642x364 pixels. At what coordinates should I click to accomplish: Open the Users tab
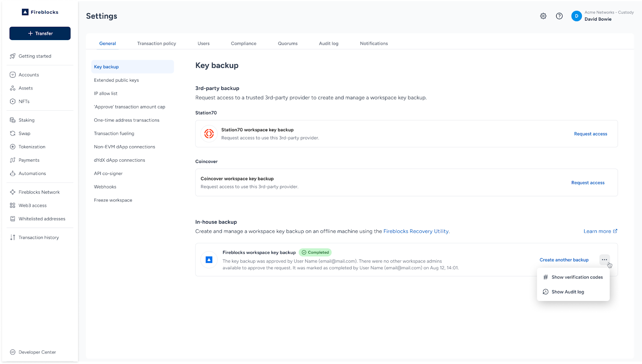click(x=203, y=43)
